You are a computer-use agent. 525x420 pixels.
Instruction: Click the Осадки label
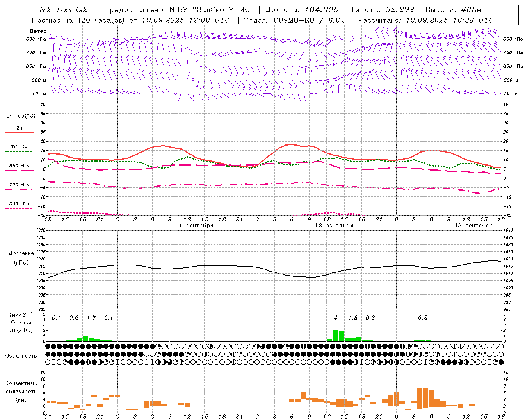(21, 322)
